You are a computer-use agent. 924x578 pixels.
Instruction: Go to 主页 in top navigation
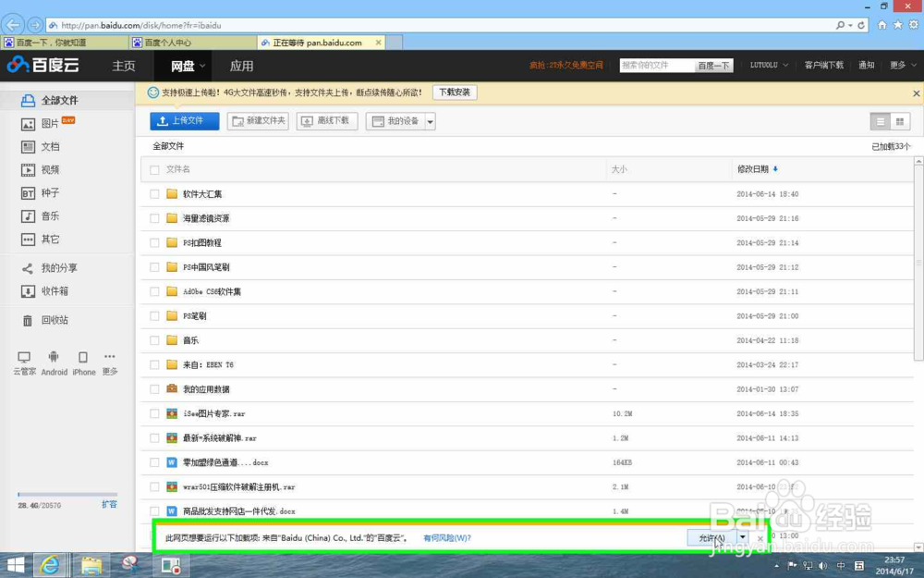[124, 66]
